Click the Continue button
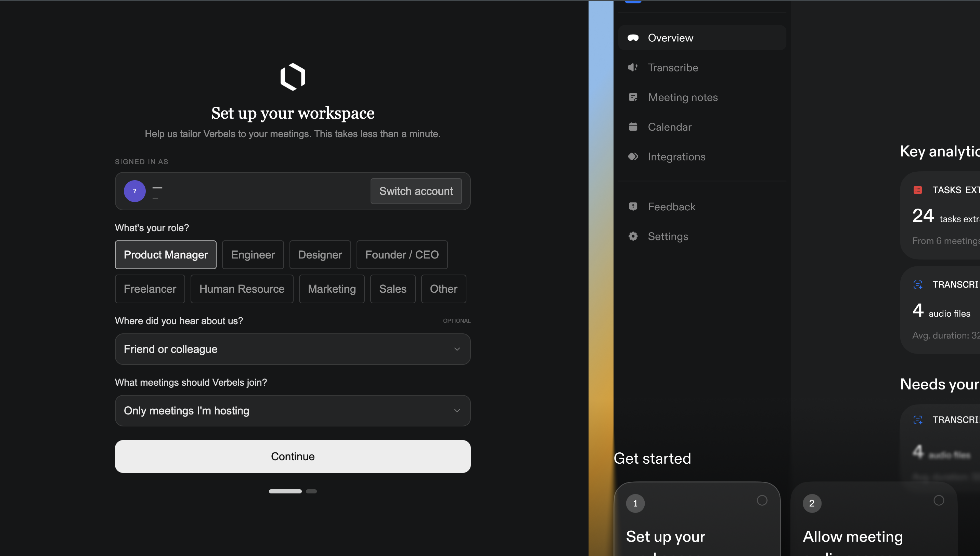 293,456
